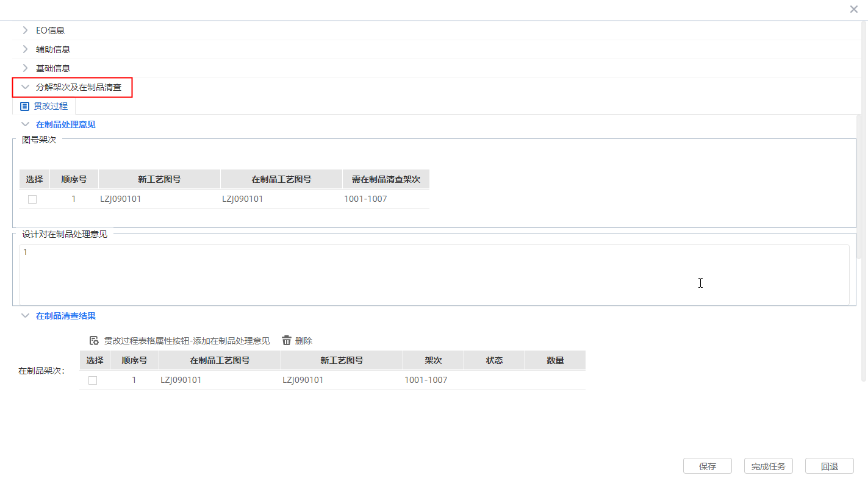Click the trash can delete icon
This screenshot has height=481, width=868.
[x=287, y=341]
